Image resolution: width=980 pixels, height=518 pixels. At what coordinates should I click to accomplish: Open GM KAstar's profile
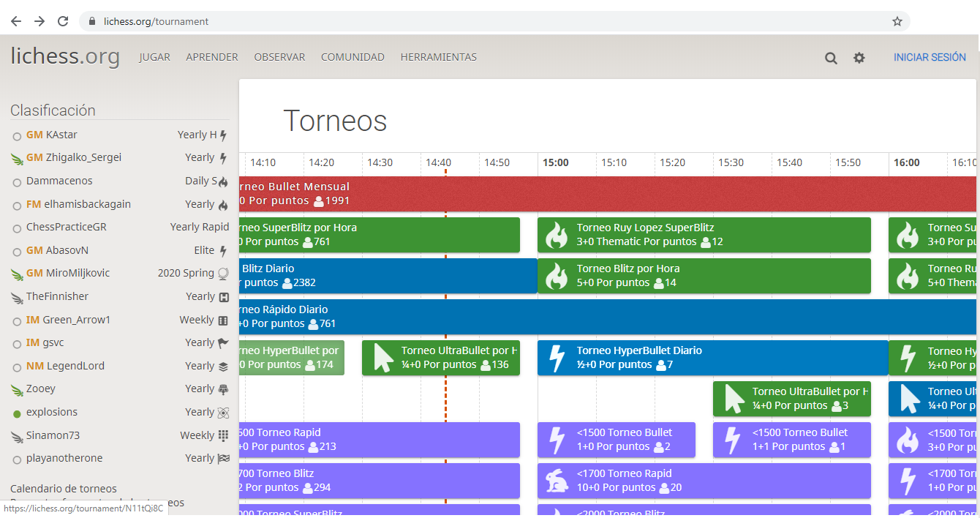52,135
